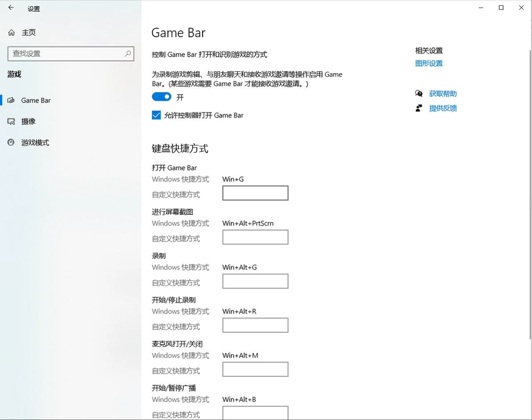532x420 pixels.
Task: Switch to the 摄像 settings page
Action: (x=29, y=121)
